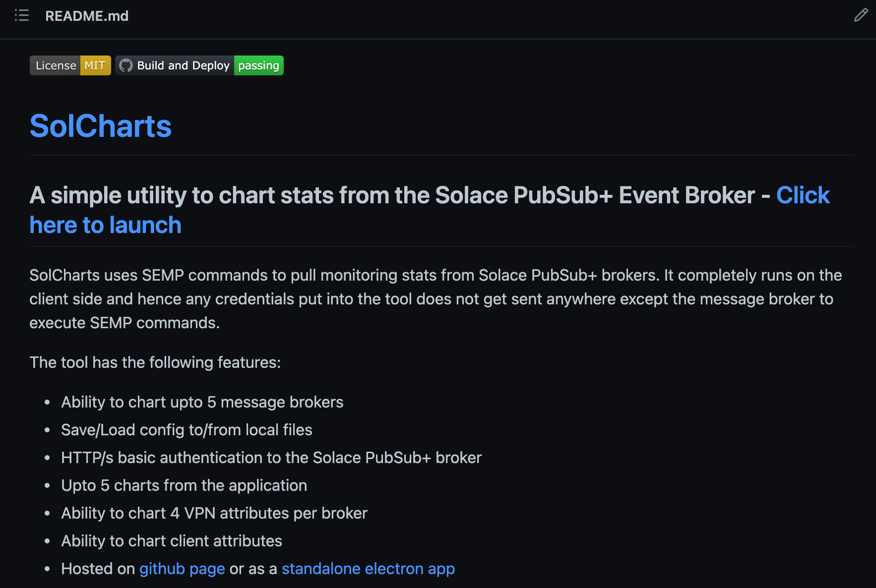Image resolution: width=876 pixels, height=588 pixels.
Task: Click 'Upto 5 charts from the application'
Action: click(184, 485)
